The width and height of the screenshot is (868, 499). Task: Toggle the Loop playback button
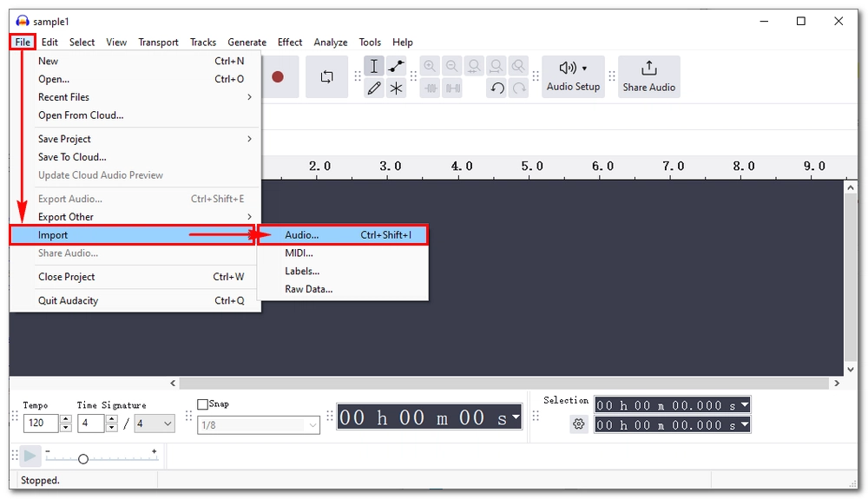326,76
